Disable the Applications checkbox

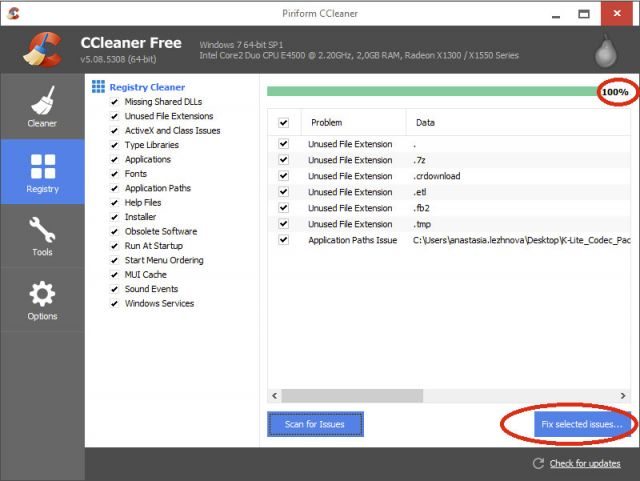115,159
